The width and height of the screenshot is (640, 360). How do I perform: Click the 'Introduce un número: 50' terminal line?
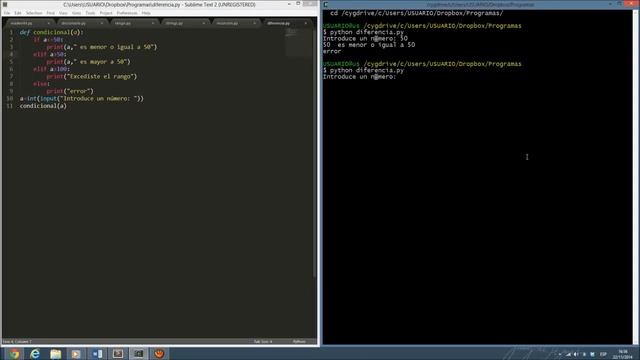pos(365,38)
